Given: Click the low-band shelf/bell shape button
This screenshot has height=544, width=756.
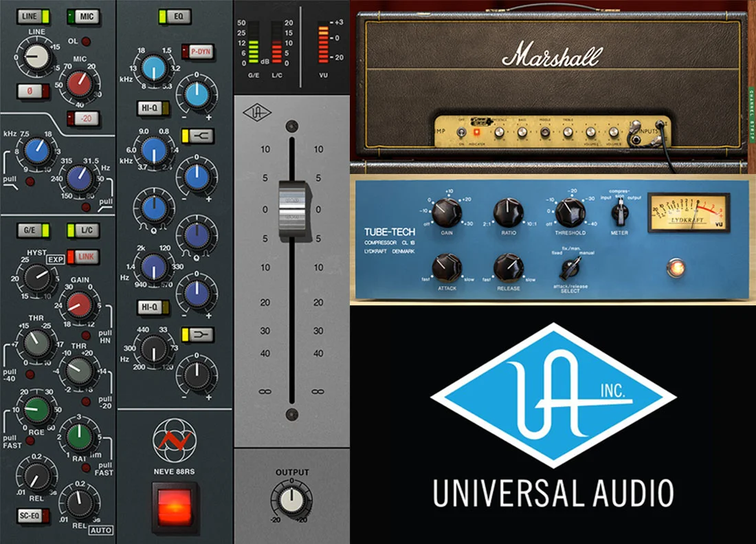Looking at the screenshot, I should [198, 334].
